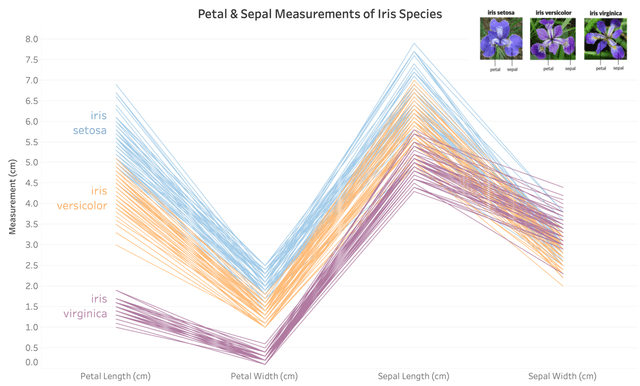Viewport: 640px width, 386px height.
Task: Select the orange iris versicolor label
Action: click(82, 198)
